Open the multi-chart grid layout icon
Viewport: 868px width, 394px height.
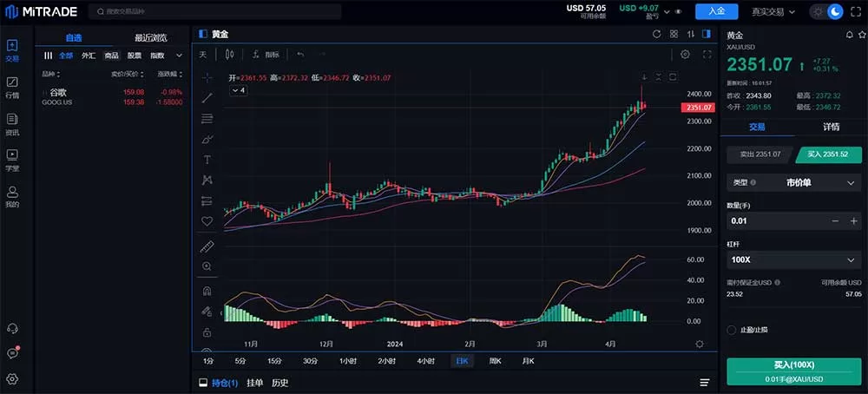[674, 34]
